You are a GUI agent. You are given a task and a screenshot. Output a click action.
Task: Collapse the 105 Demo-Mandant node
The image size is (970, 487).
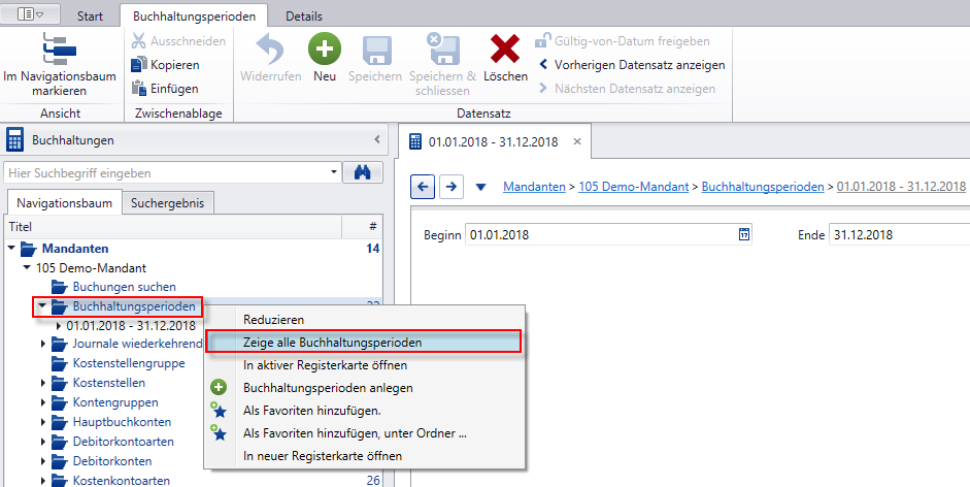pyautogui.click(x=27, y=268)
